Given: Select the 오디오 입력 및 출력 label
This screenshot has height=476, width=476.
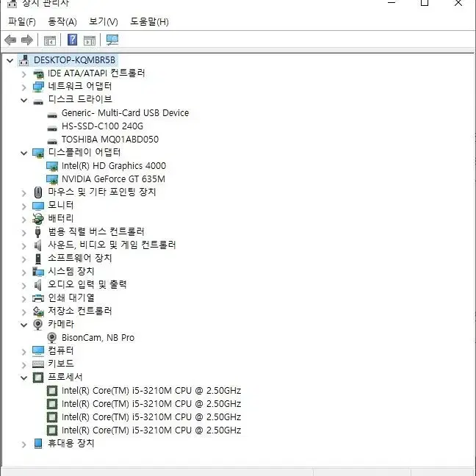Looking at the screenshot, I should pyautogui.click(x=87, y=284).
